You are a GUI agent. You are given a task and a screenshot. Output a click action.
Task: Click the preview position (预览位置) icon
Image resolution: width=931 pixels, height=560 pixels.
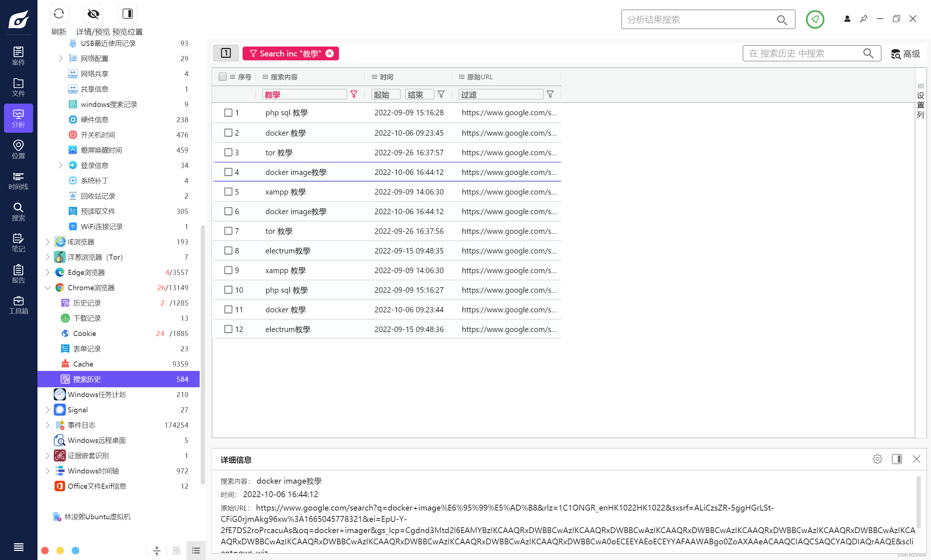128,14
